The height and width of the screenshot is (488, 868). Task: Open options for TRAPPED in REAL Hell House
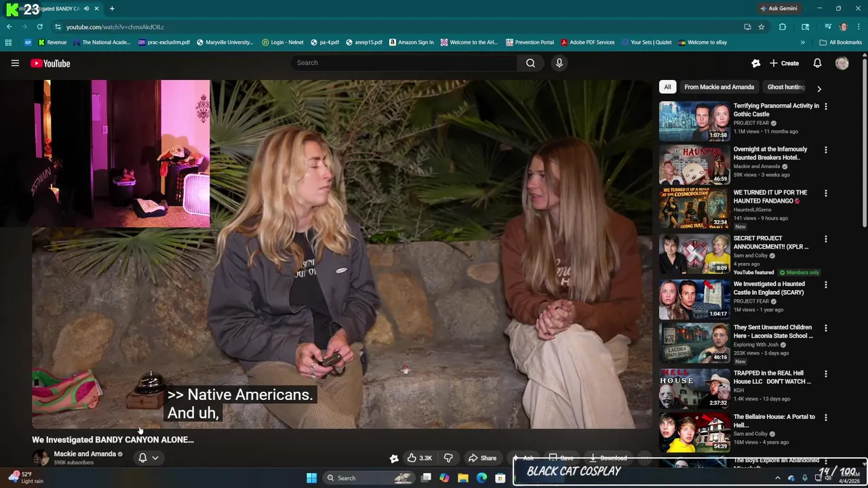(x=825, y=373)
